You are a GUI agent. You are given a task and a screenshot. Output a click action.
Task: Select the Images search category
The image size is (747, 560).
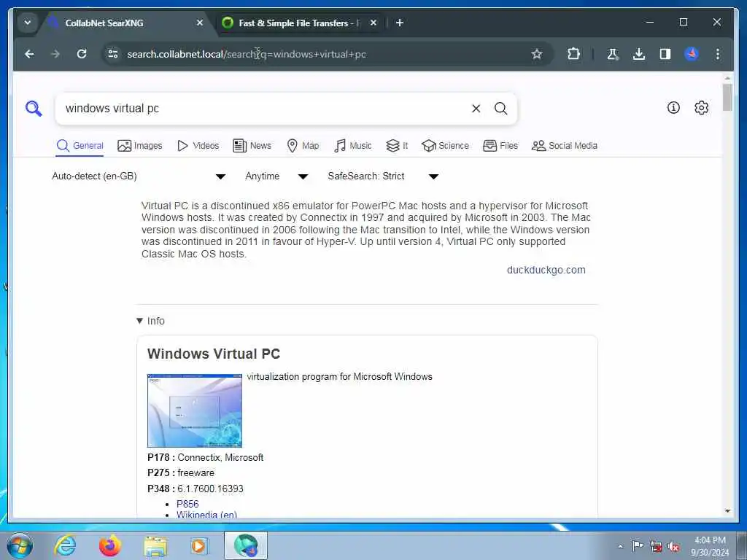click(x=139, y=146)
